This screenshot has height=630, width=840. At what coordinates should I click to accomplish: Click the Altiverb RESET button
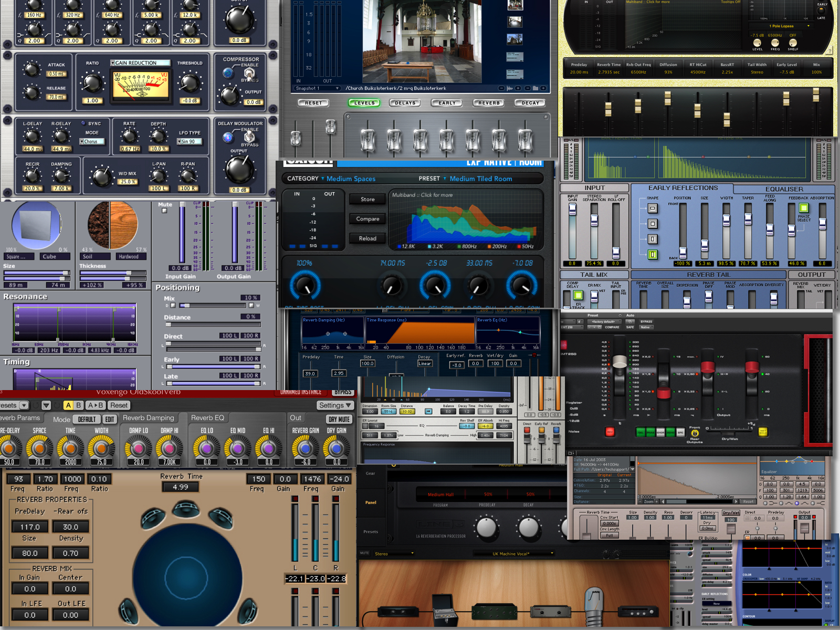[313, 103]
